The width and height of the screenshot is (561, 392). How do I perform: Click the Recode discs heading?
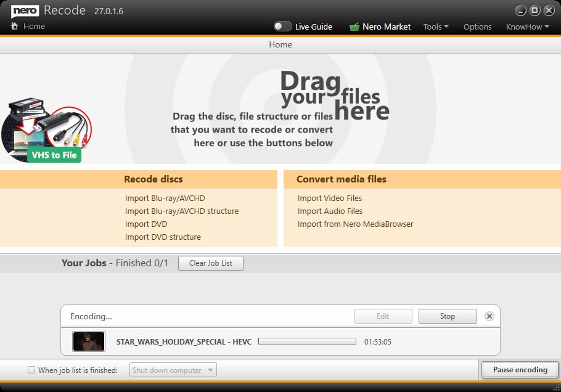153,179
